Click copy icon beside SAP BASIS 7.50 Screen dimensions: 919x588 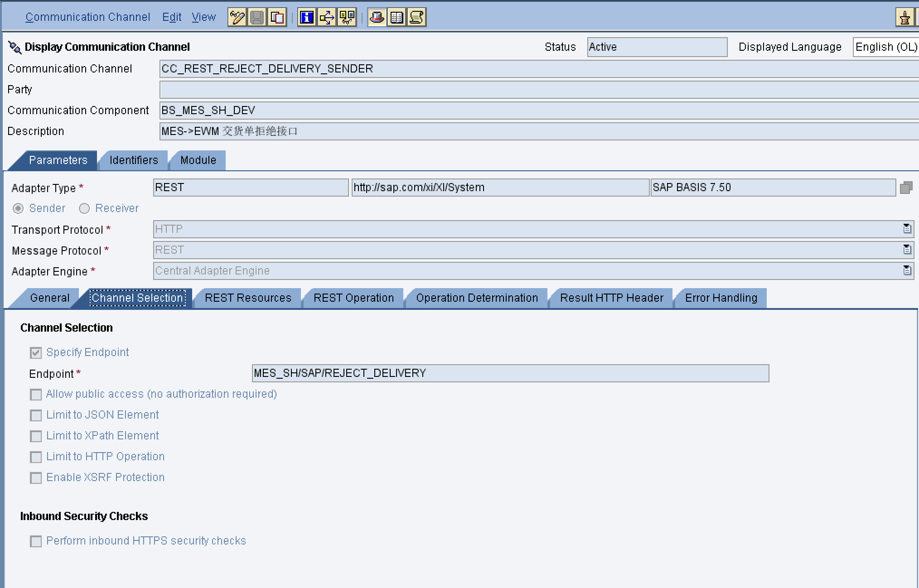pyautogui.click(x=906, y=188)
